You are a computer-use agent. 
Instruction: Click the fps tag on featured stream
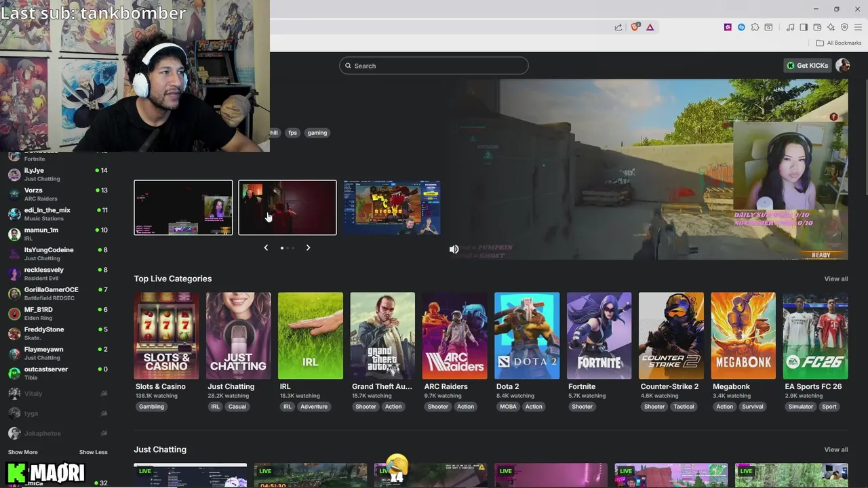[x=292, y=133]
